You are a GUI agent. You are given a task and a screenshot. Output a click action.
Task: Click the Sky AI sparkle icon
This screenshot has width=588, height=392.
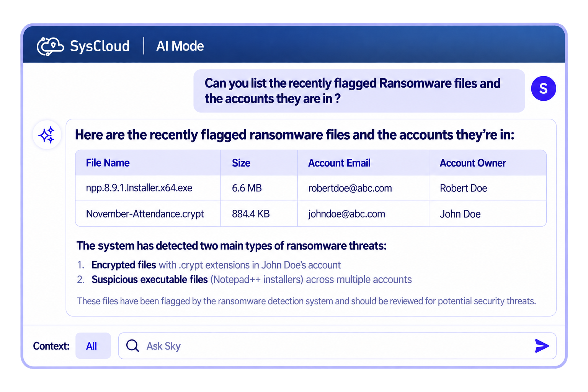click(x=47, y=135)
